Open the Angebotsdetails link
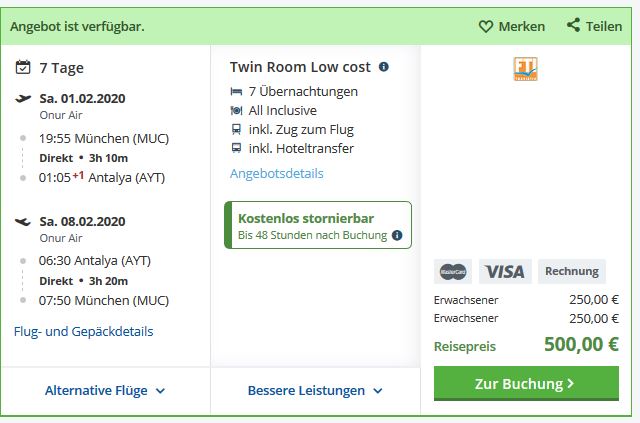The width and height of the screenshot is (640, 423). coord(277,174)
